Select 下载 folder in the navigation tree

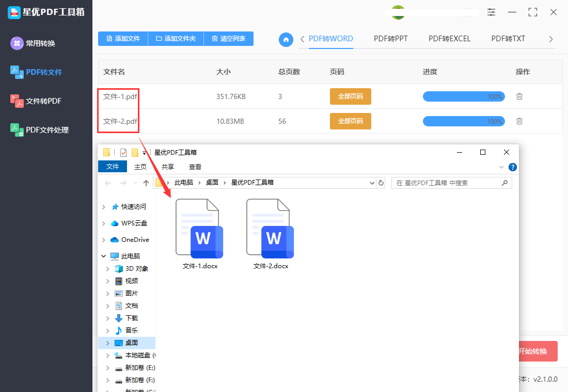pyautogui.click(x=127, y=318)
